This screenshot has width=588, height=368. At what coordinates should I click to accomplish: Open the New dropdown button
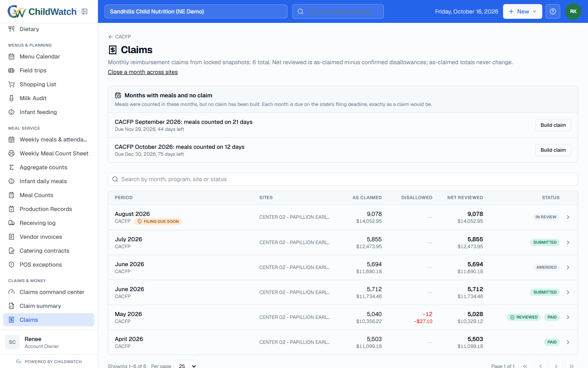(x=522, y=11)
